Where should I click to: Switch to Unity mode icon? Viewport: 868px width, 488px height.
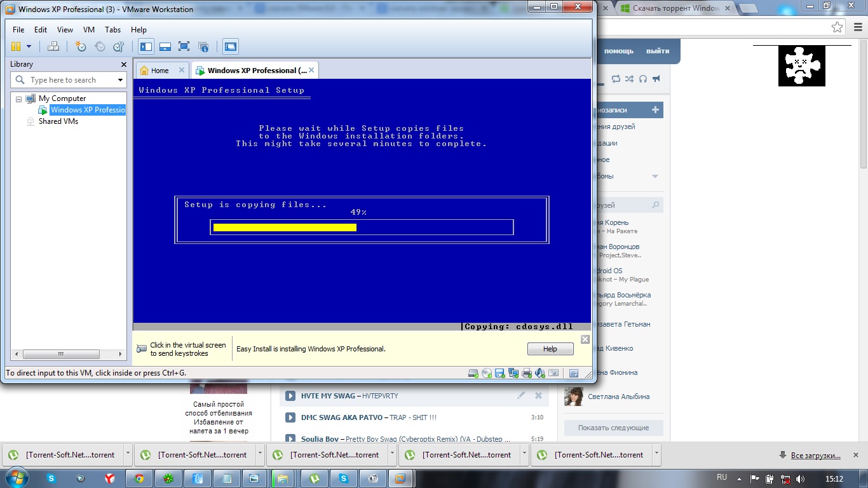pos(203,46)
